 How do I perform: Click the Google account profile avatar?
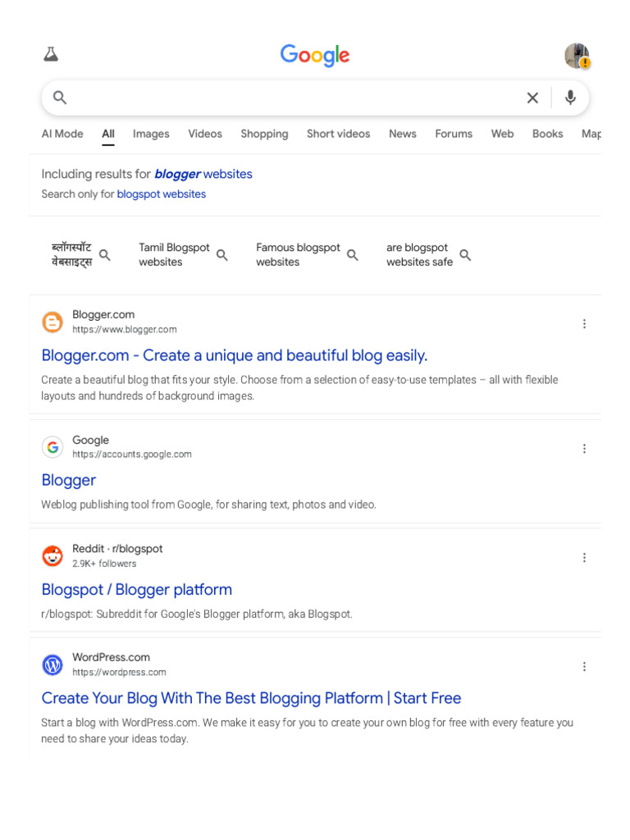[x=577, y=56]
